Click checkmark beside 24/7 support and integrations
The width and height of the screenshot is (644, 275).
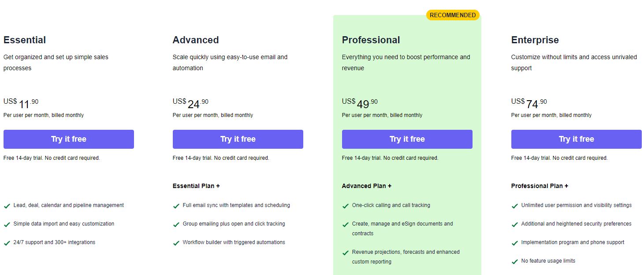pyautogui.click(x=7, y=243)
